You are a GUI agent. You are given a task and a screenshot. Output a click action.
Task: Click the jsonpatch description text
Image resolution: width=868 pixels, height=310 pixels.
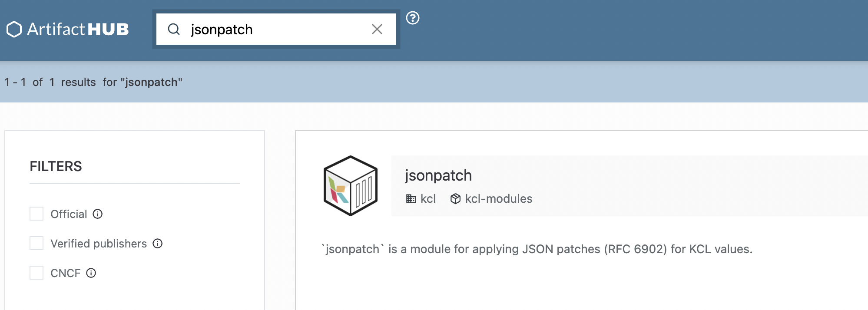tap(537, 249)
